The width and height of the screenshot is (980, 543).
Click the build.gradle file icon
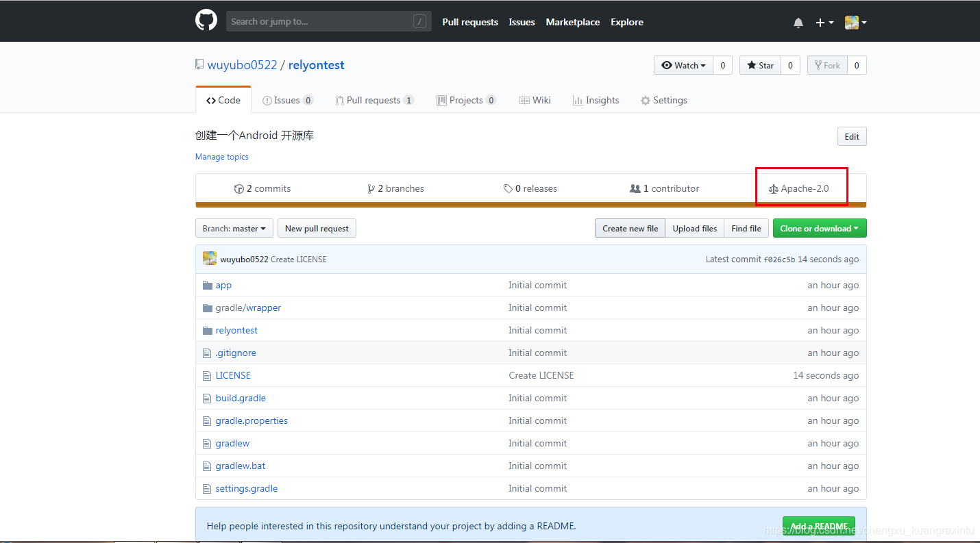pos(208,398)
